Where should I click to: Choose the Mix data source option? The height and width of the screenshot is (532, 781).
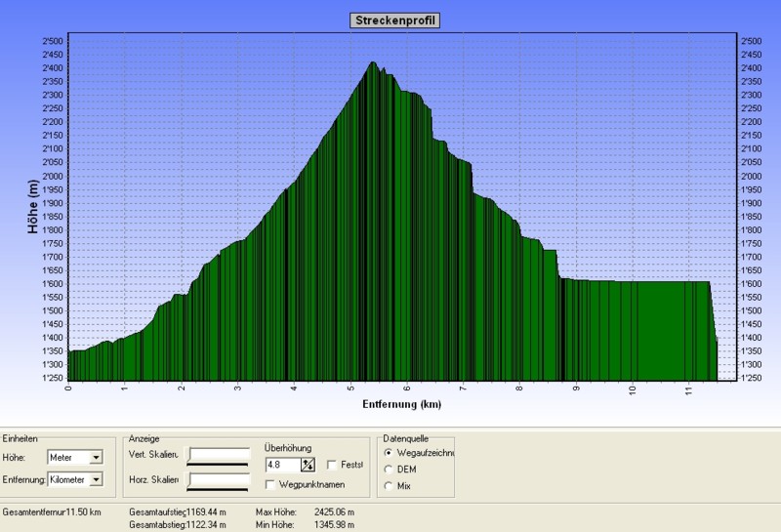tap(390, 485)
